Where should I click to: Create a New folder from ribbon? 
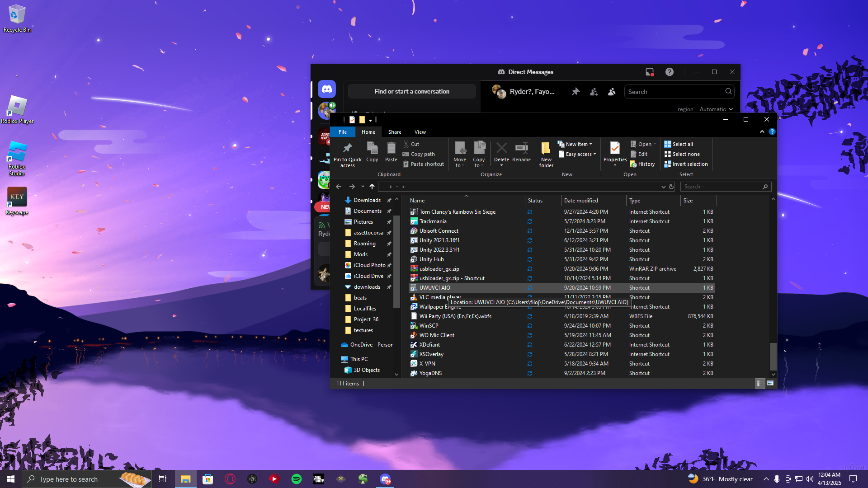[x=546, y=154]
